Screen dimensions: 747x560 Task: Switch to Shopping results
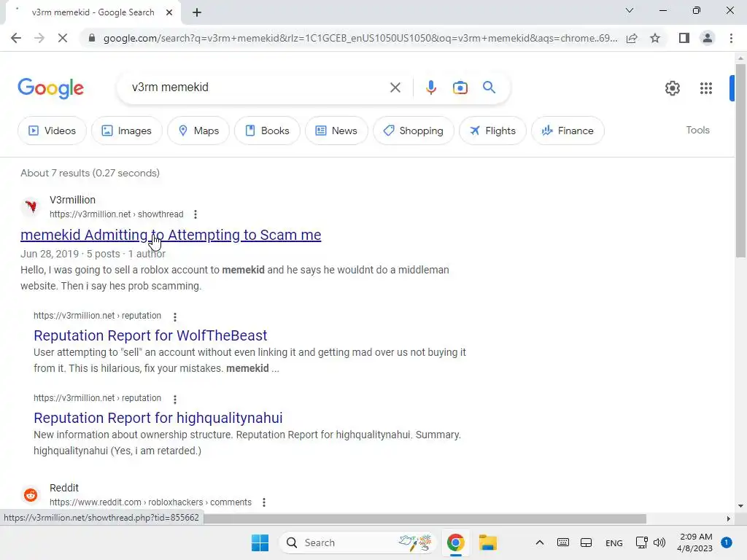413,131
